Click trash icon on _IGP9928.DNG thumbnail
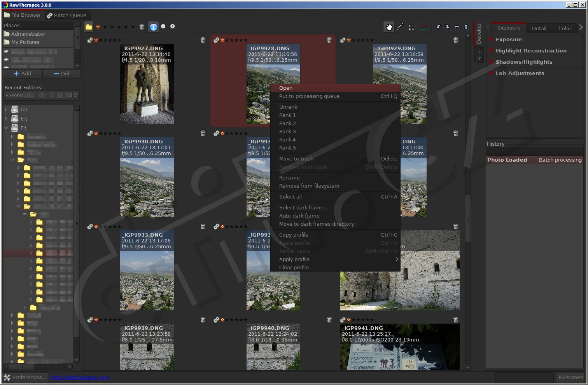The width and height of the screenshot is (588, 385). point(329,40)
